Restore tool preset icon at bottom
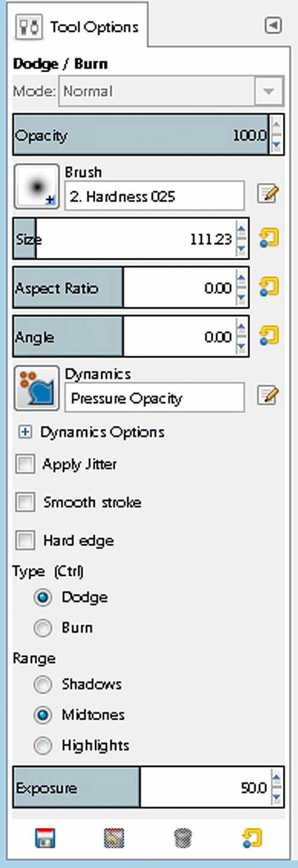 tap(114, 838)
